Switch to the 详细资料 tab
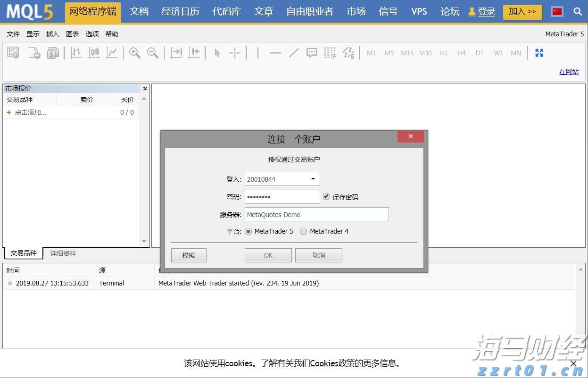 tap(63, 253)
